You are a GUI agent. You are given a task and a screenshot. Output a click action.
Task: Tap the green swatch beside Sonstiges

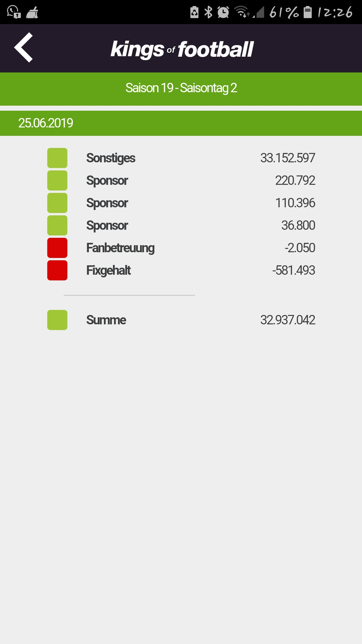tap(57, 158)
